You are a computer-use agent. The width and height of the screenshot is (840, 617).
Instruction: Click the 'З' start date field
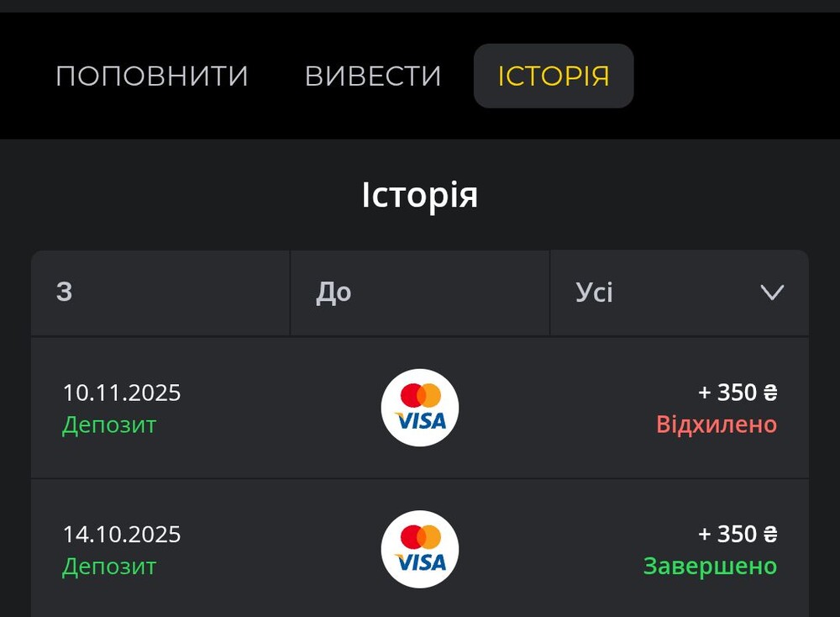tap(160, 293)
